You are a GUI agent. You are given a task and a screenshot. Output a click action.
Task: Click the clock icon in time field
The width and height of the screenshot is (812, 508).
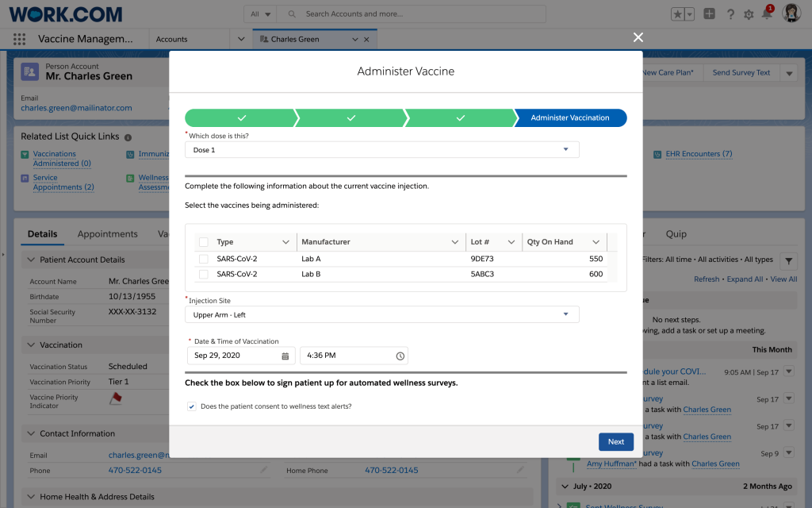[400, 356]
